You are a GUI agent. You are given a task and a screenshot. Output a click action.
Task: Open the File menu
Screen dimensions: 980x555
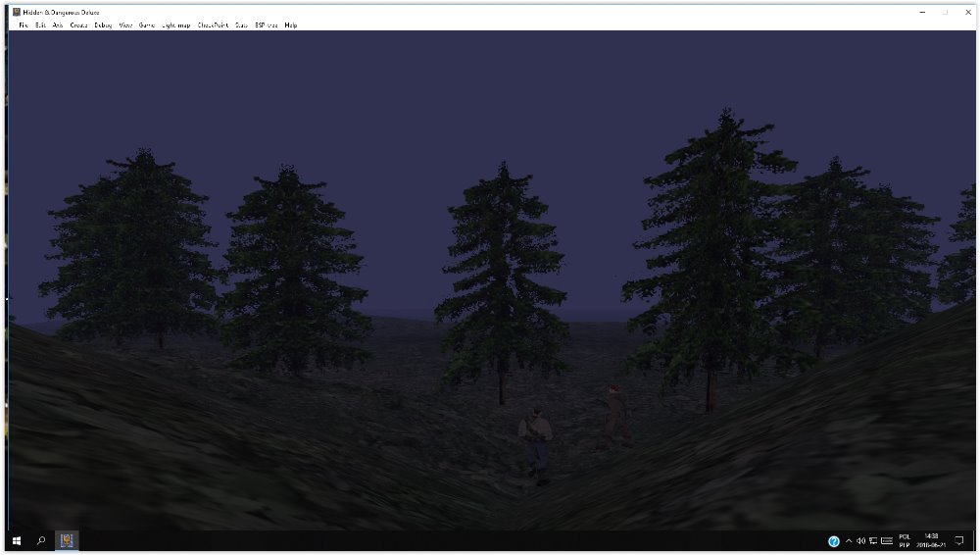point(24,25)
